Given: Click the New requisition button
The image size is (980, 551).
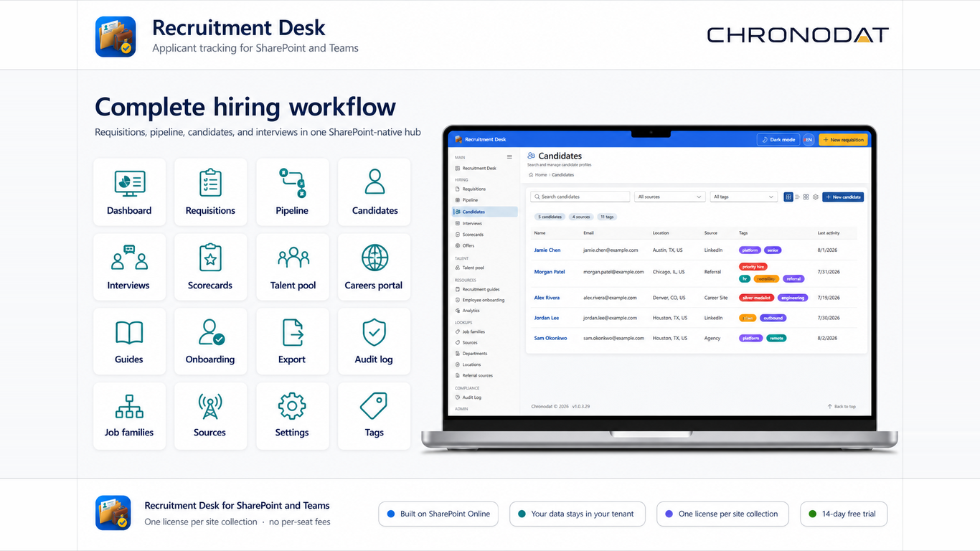Looking at the screenshot, I should [843, 140].
